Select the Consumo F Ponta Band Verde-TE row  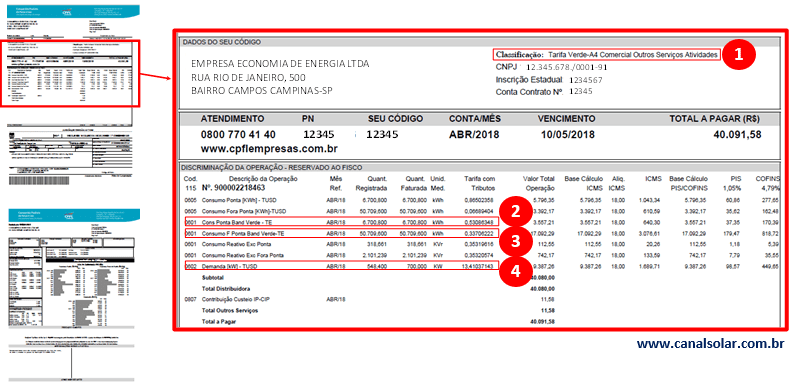342,233
